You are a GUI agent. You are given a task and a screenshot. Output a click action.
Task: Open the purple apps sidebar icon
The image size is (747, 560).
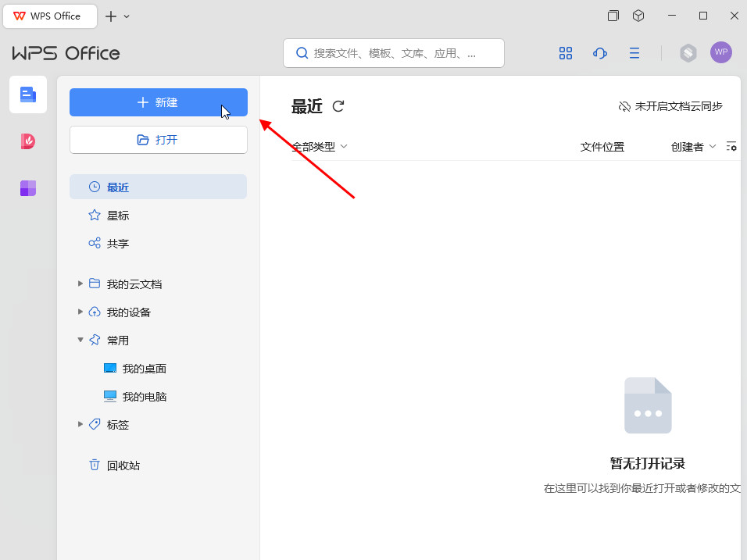click(28, 188)
